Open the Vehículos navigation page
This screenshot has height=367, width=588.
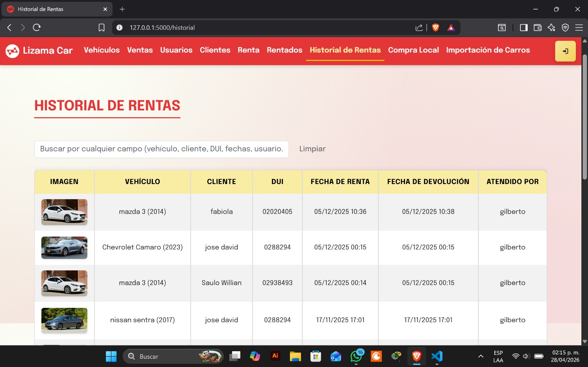(x=102, y=50)
